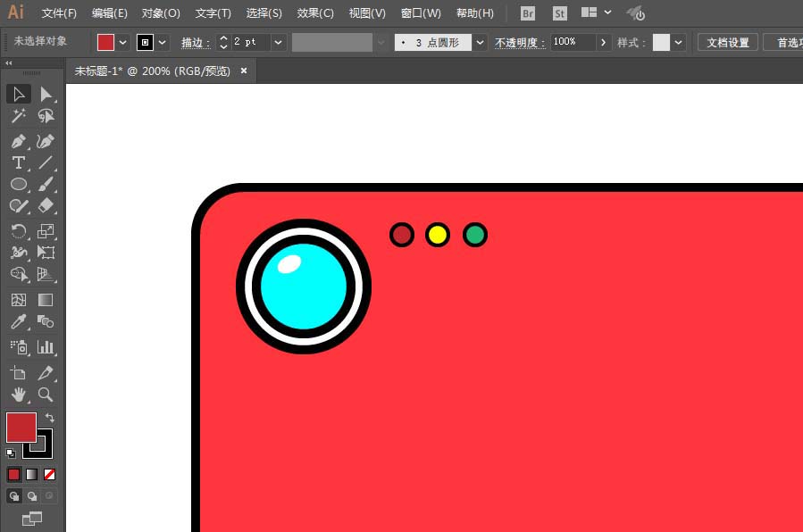Select the Shape Builder tool
803x532 pixels.
point(19,275)
